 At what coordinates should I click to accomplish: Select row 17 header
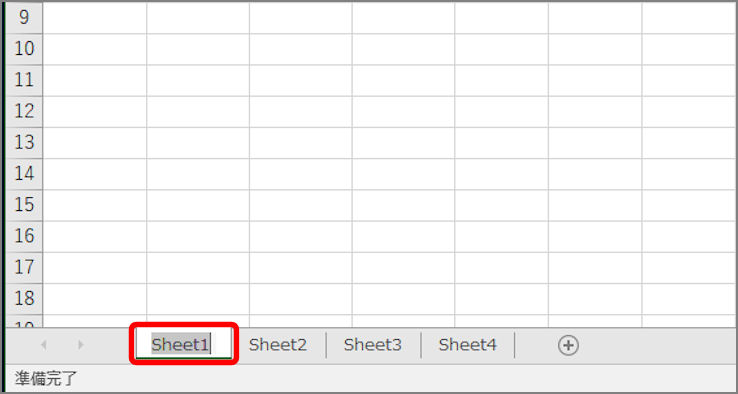click(x=24, y=267)
